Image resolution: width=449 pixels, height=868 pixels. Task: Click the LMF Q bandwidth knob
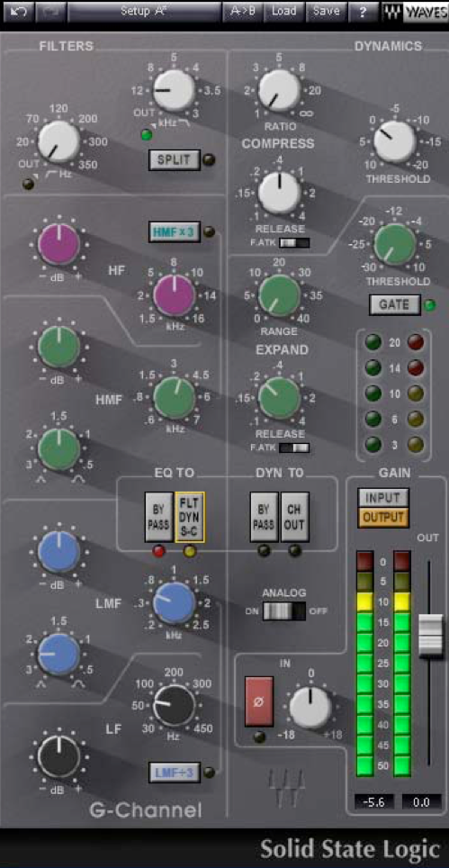coord(58,653)
